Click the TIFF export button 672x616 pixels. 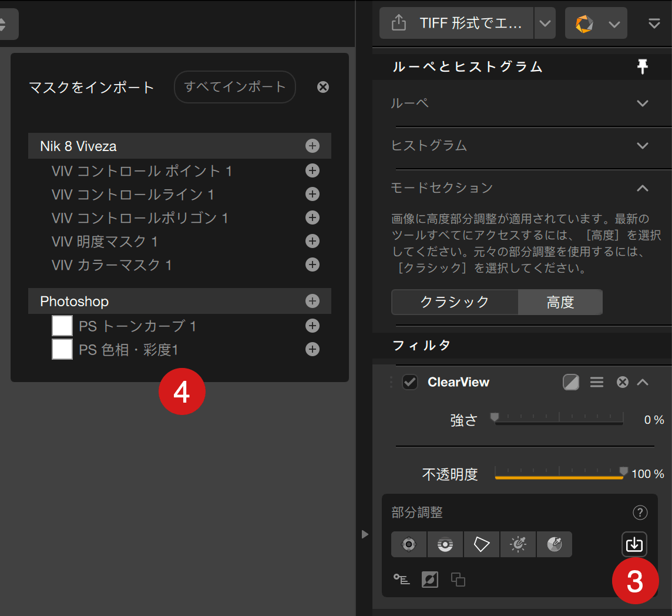456,23
